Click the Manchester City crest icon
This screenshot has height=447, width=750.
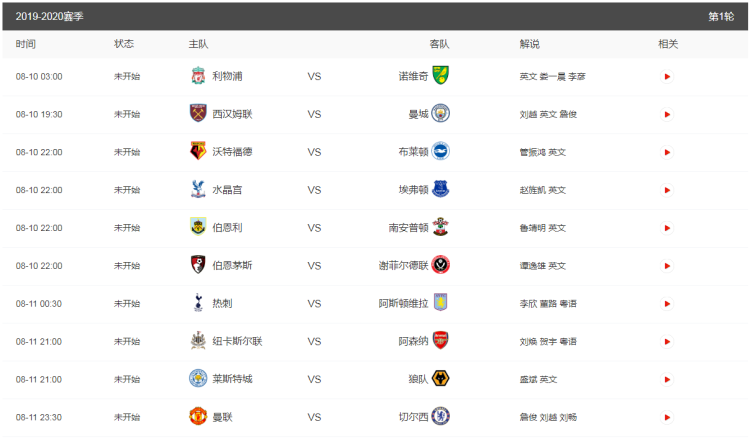(x=440, y=114)
